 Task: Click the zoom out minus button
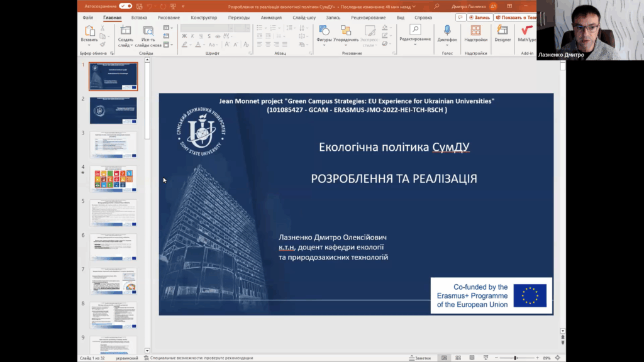(x=496, y=358)
